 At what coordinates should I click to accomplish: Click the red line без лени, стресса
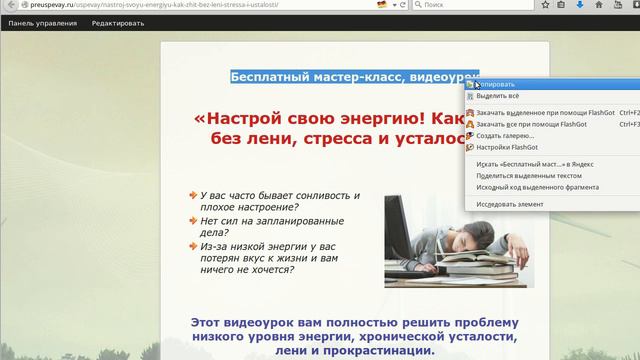point(338,138)
